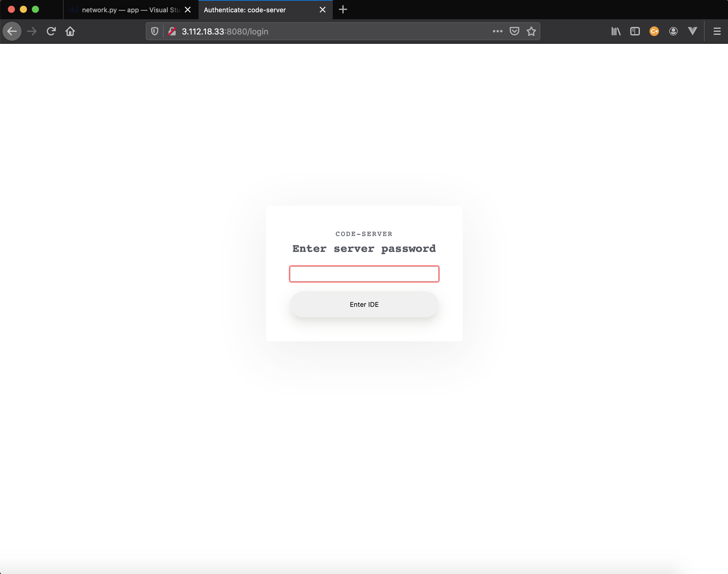
Task: Switch to the network.py Visual Studio tab
Action: pos(128,10)
